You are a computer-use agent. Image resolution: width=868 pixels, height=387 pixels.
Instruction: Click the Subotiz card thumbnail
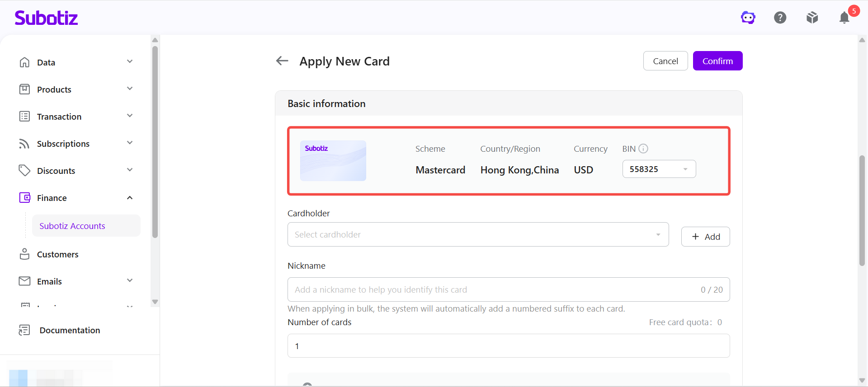coord(333,161)
